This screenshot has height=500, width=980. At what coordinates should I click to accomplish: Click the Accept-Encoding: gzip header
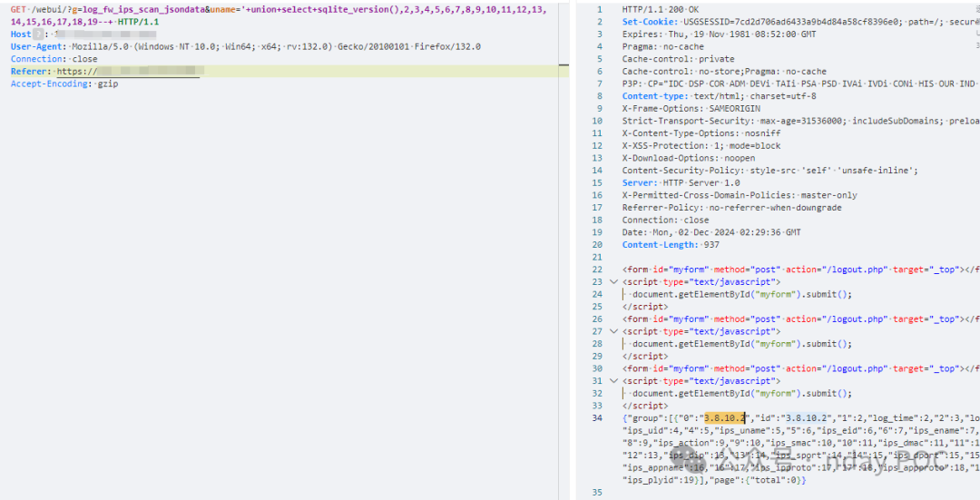pyautogui.click(x=64, y=83)
